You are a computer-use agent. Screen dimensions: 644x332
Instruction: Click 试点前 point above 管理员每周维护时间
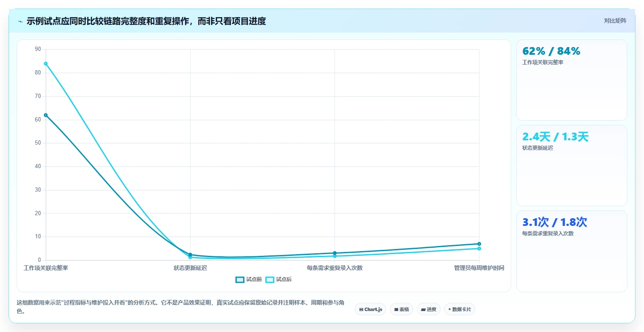tap(479, 244)
